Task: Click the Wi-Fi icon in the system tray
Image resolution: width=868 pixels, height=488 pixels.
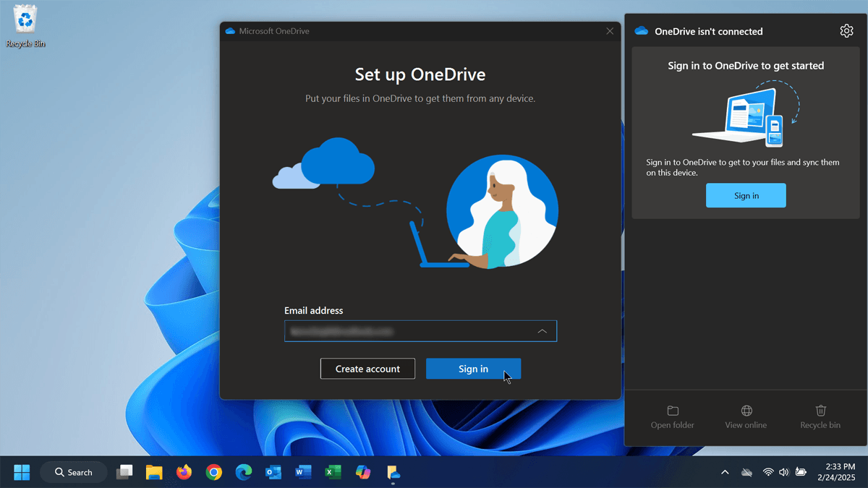Action: coord(768,471)
